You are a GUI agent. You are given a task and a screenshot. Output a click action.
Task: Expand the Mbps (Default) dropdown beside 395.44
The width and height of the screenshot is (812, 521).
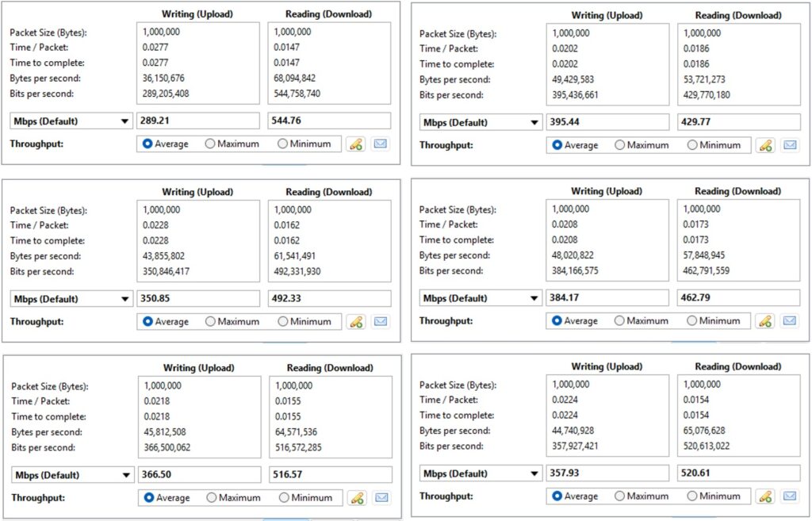pos(480,123)
